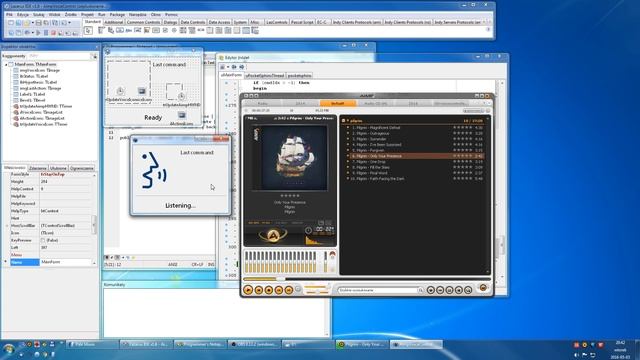Choose the TEdit component icon
Screen dimensions: 640x360
138,31
